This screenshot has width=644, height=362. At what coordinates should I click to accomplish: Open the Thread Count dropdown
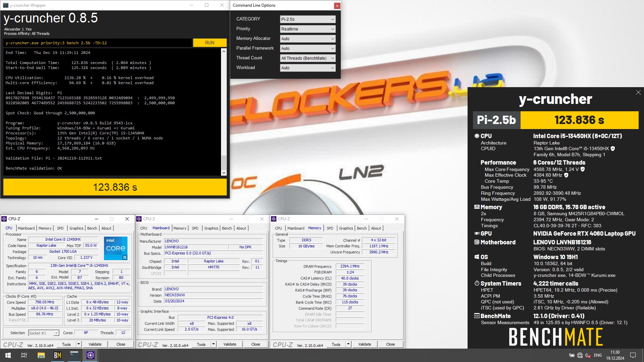308,58
